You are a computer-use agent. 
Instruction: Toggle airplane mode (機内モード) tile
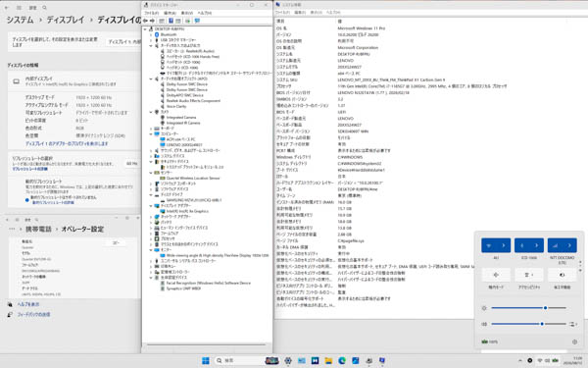click(496, 275)
